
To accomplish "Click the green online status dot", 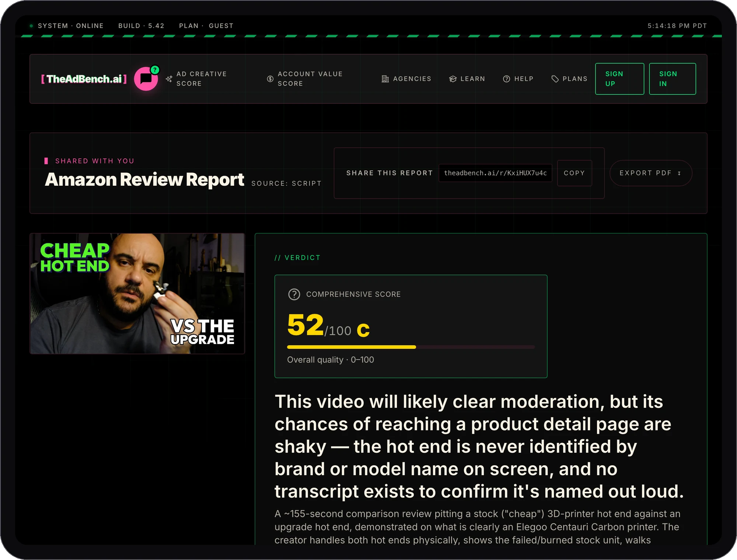I will 31,26.
